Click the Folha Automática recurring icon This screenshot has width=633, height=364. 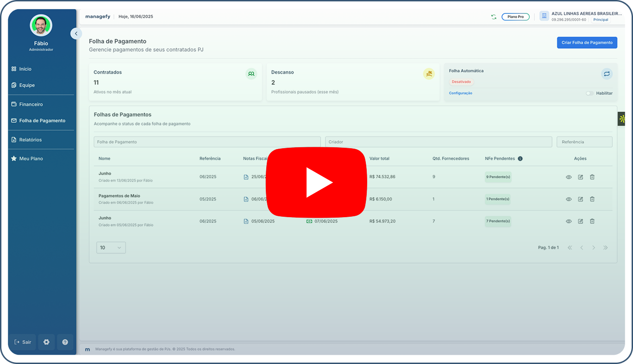[x=607, y=74]
